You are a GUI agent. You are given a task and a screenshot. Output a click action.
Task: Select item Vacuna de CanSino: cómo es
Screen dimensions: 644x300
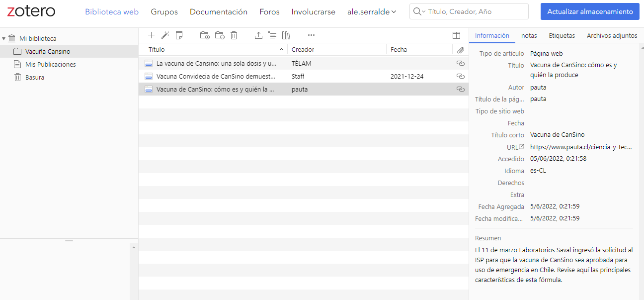(304, 89)
